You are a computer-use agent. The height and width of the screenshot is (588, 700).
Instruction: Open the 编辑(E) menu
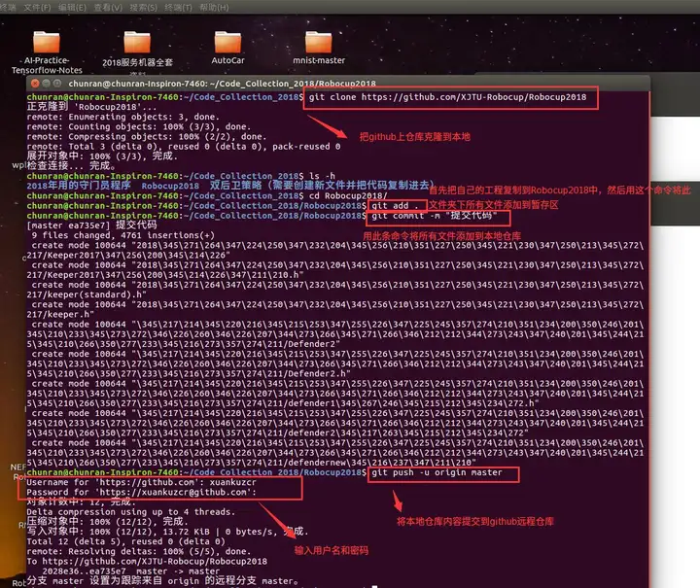[x=72, y=8]
